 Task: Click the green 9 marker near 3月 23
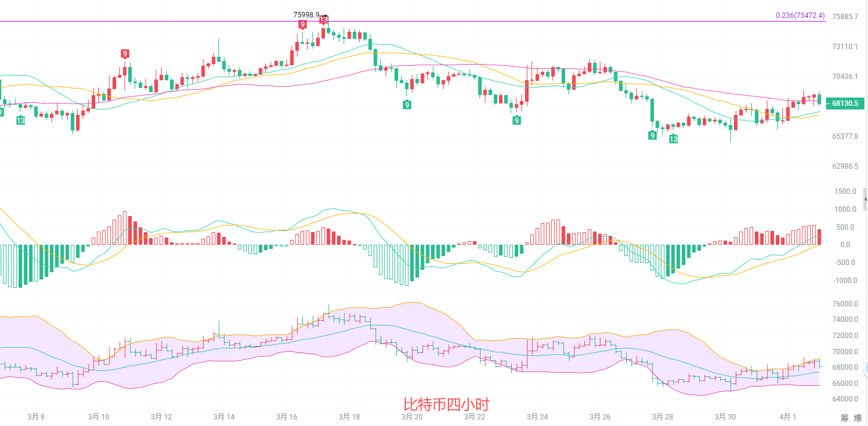click(x=516, y=120)
